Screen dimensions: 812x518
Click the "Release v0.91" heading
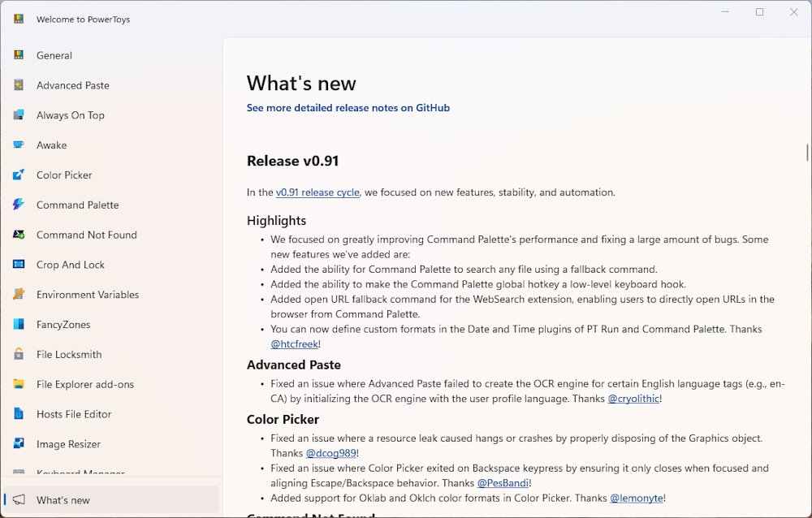click(x=292, y=161)
